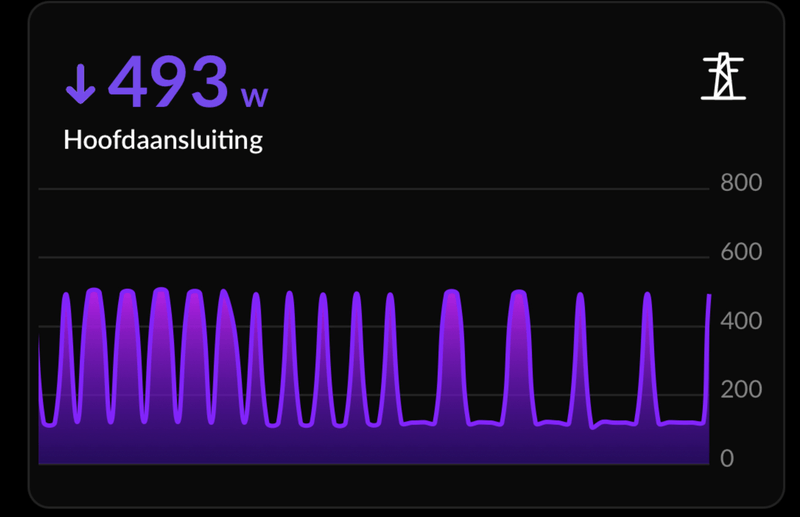The width and height of the screenshot is (800, 517).
Task: Click the 0 axis label
Action: coord(727,458)
